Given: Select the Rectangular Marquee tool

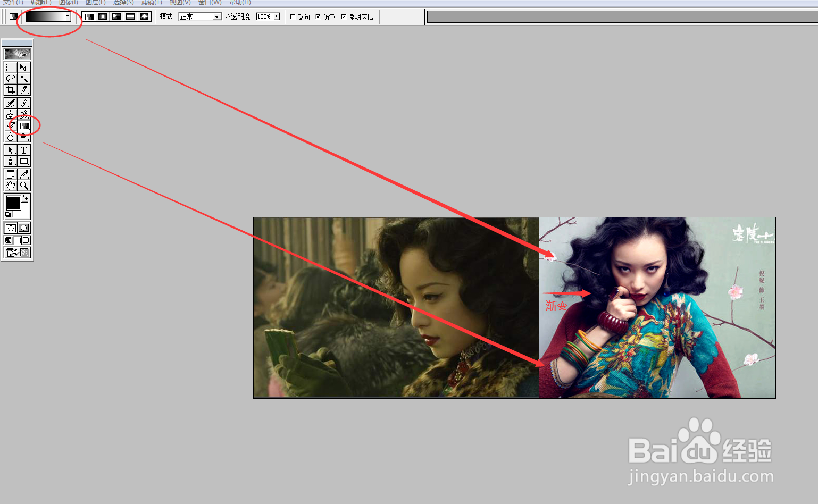Looking at the screenshot, I should (x=11, y=68).
